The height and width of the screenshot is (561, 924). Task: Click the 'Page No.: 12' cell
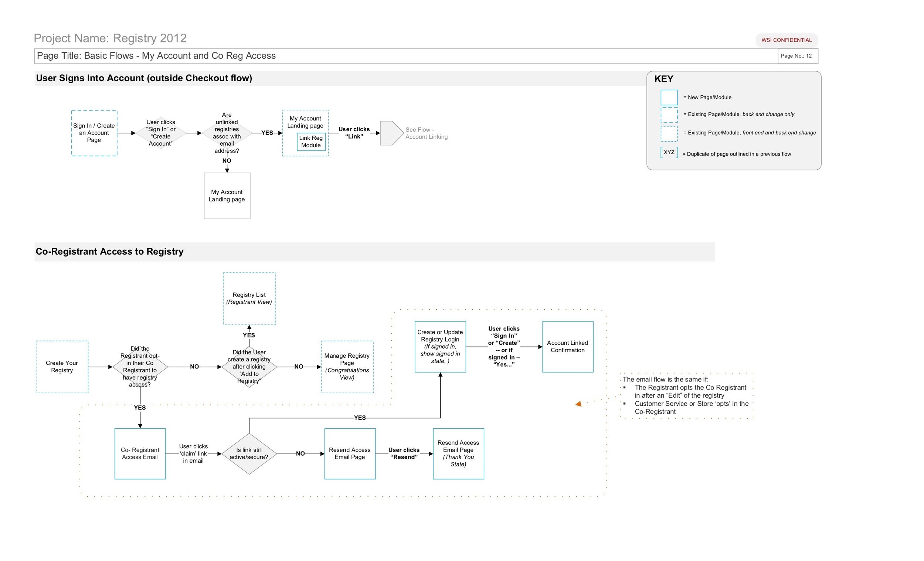click(798, 56)
